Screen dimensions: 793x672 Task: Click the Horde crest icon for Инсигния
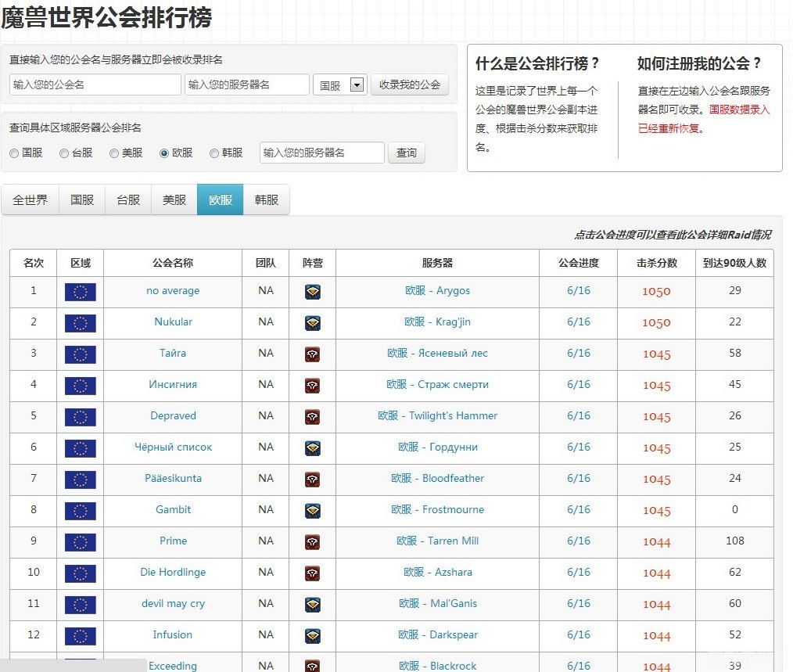313,386
